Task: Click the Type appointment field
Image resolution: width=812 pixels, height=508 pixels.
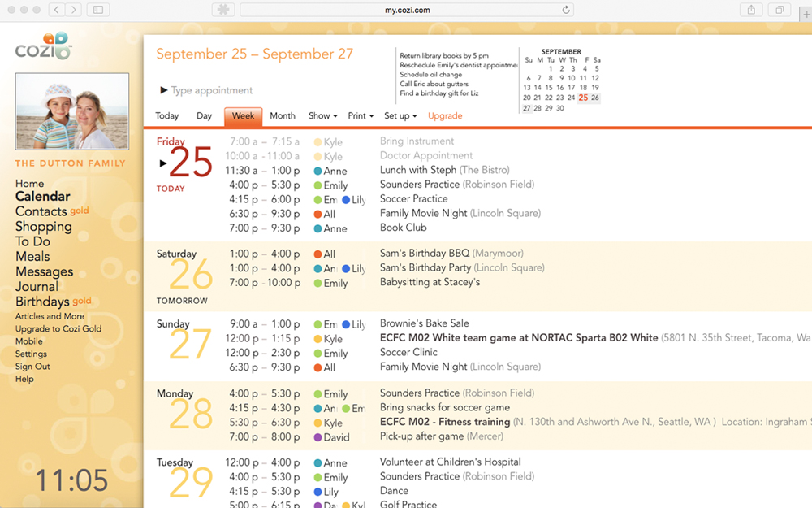Action: (x=212, y=90)
